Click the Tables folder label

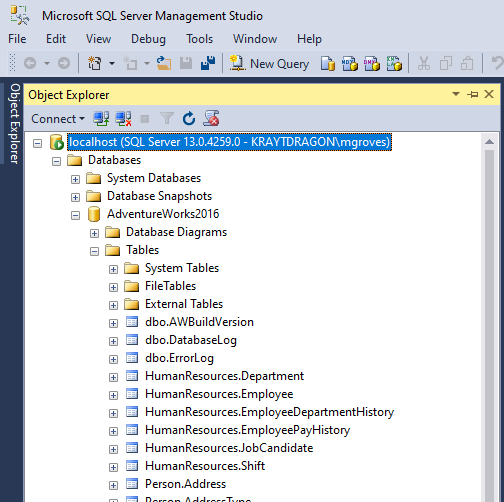pyautogui.click(x=142, y=250)
